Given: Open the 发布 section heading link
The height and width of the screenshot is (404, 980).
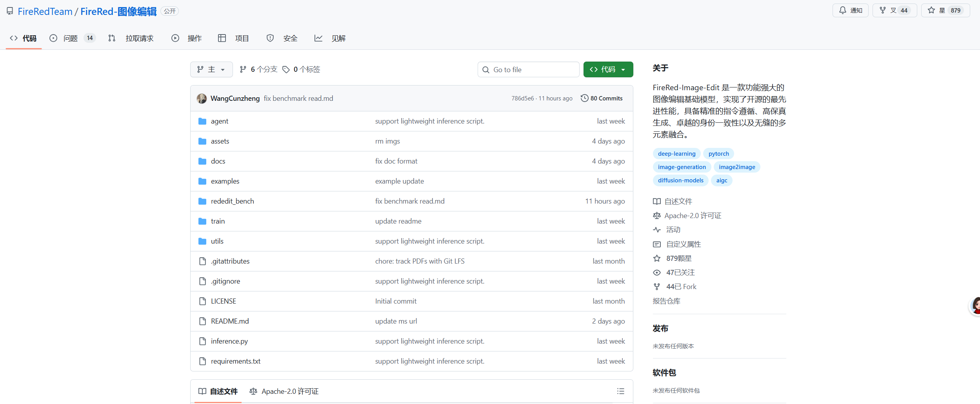Looking at the screenshot, I should 660,329.
